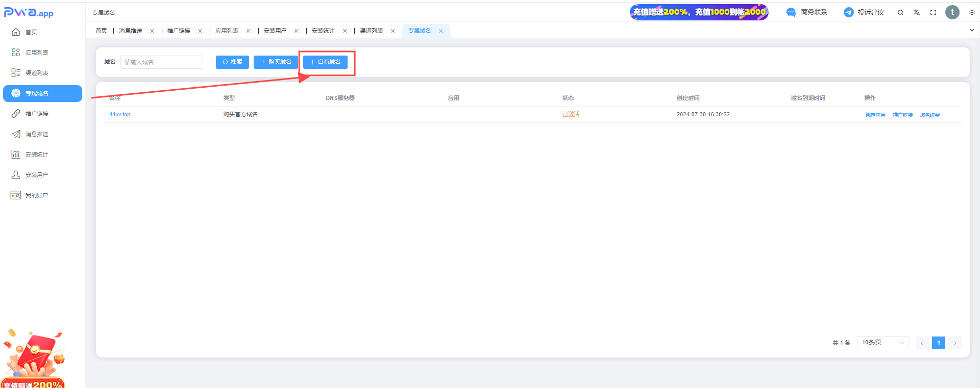This screenshot has width=980, height=388.
Task: Close the 消息推送 tab
Action: (152, 31)
